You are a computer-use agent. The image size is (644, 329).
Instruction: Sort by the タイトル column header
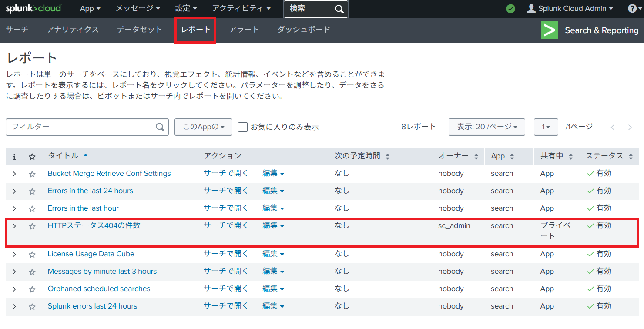pos(63,156)
